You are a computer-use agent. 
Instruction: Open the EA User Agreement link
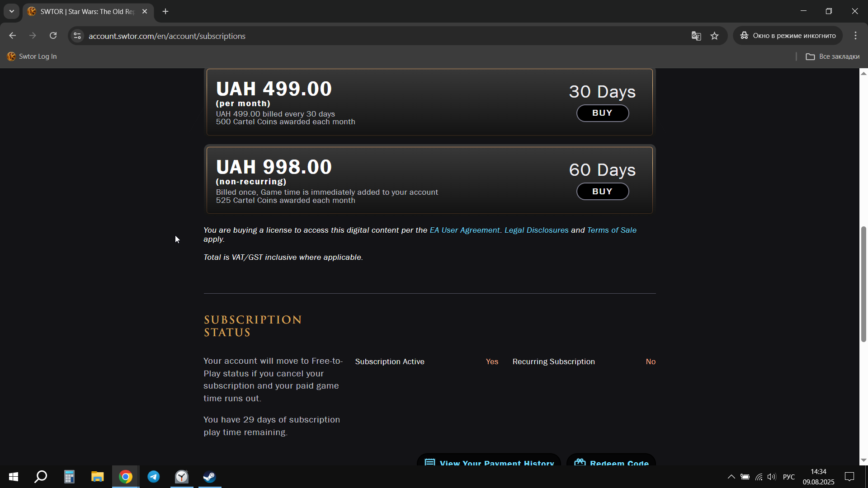pyautogui.click(x=464, y=230)
